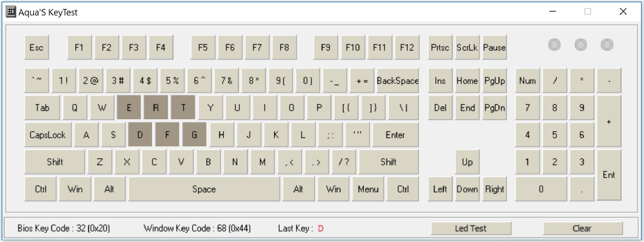Click the Z key
The width and height of the screenshot is (644, 242).
(x=100, y=162)
